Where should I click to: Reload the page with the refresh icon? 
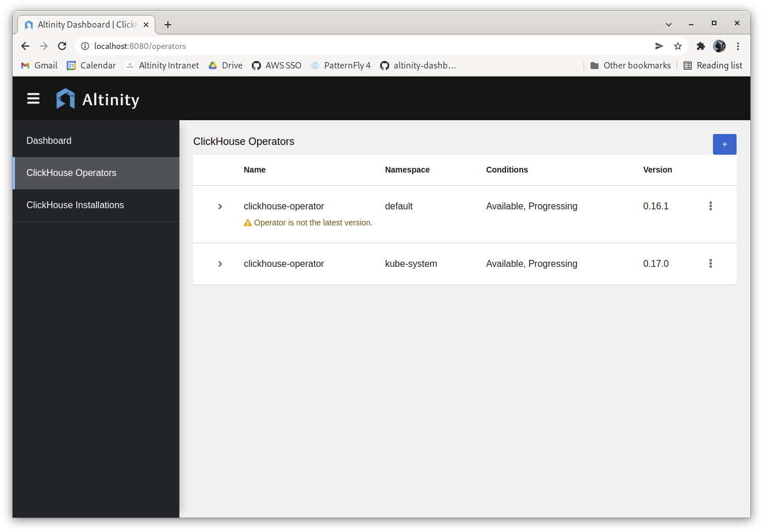(62, 46)
